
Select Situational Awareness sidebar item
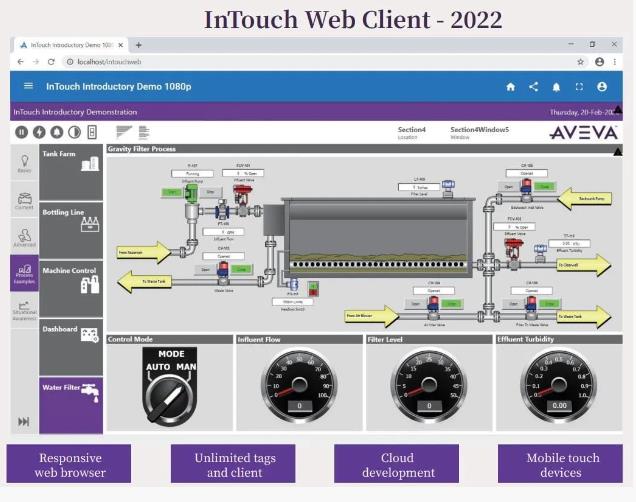coord(24,310)
